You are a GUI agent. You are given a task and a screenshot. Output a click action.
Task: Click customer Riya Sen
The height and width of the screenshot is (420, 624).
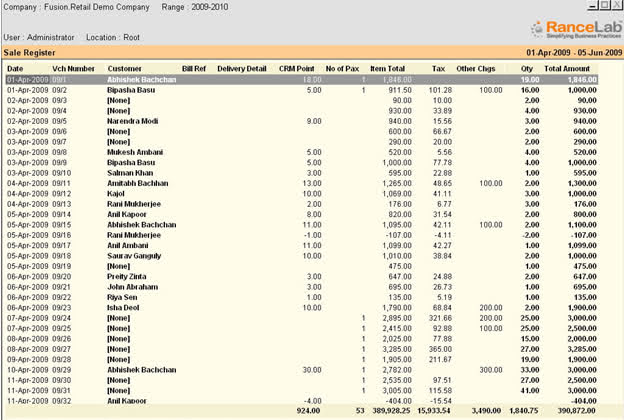click(x=122, y=297)
